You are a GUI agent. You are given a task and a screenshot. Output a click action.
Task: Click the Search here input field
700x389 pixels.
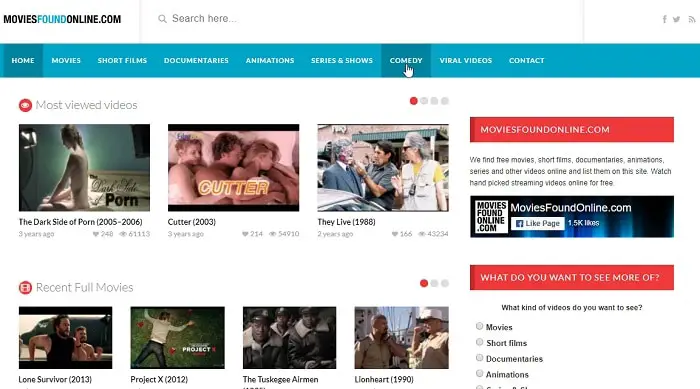click(x=362, y=19)
